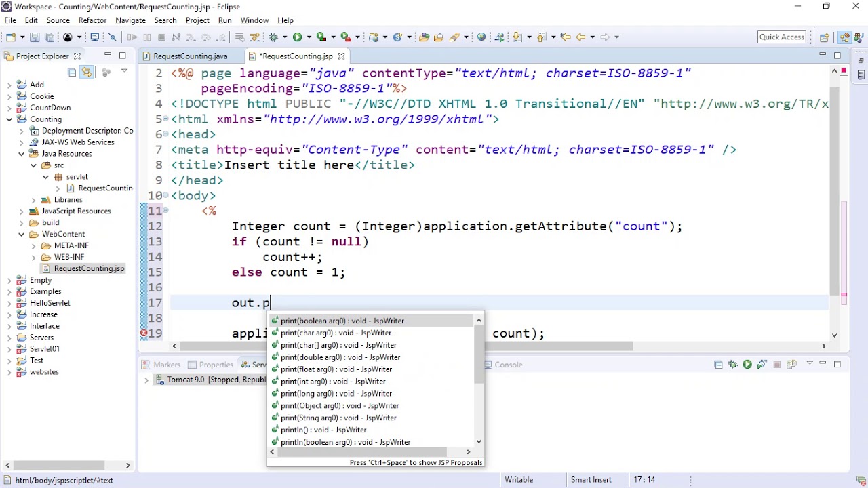Viewport: 868px width, 488px height.
Task: Switch to RequestCounting.java editor tab
Action: 190,56
